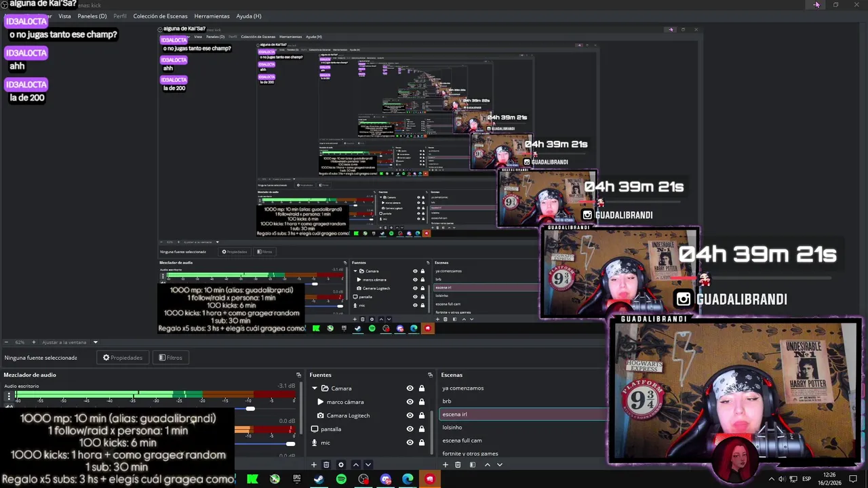
Task: Click the marco cámara media source icon
Action: (321, 402)
